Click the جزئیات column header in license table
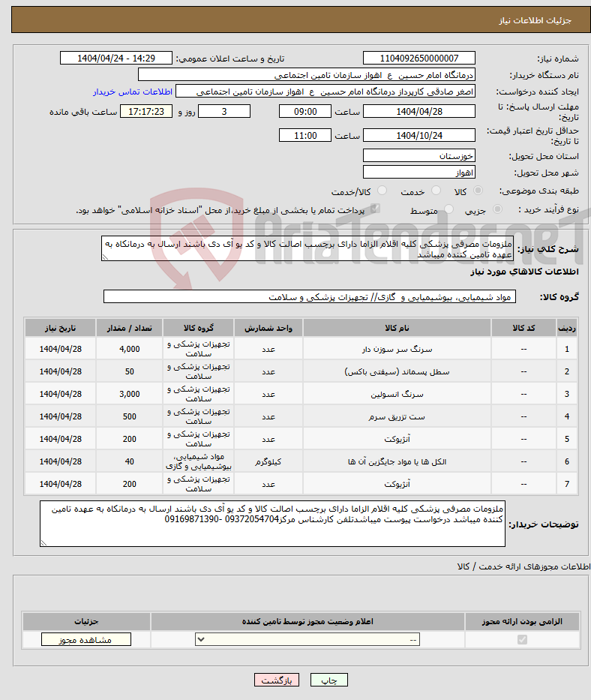 click(x=86, y=621)
